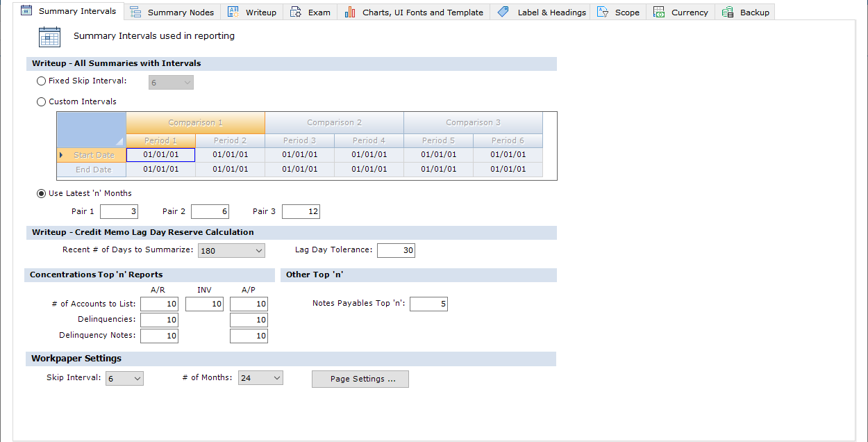Open the Page Settings dialog button

[360, 379]
